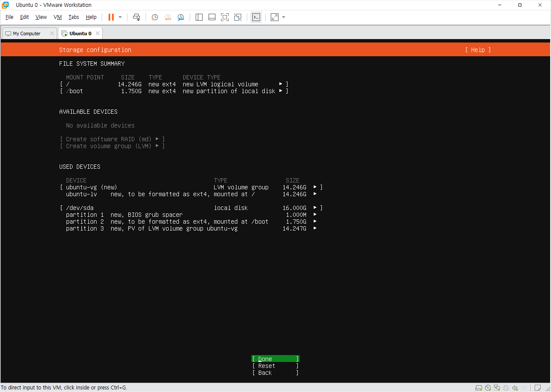Open the power options arrow beside the pause icon

point(120,17)
